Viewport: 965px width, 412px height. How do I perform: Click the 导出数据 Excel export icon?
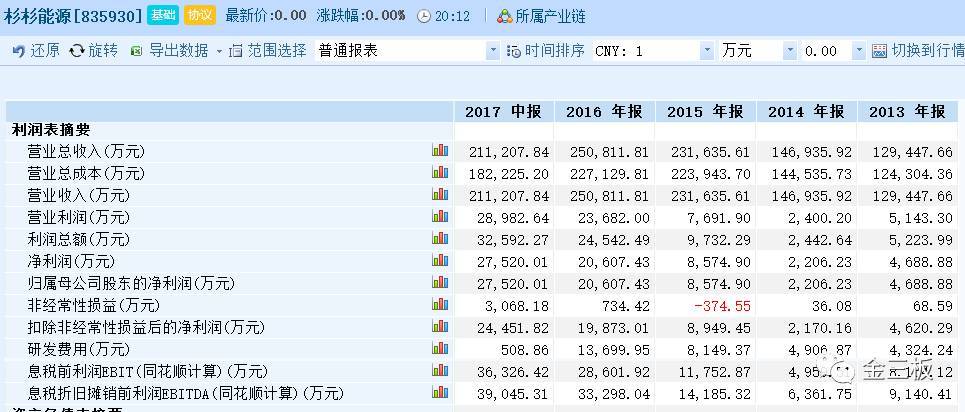click(x=137, y=51)
